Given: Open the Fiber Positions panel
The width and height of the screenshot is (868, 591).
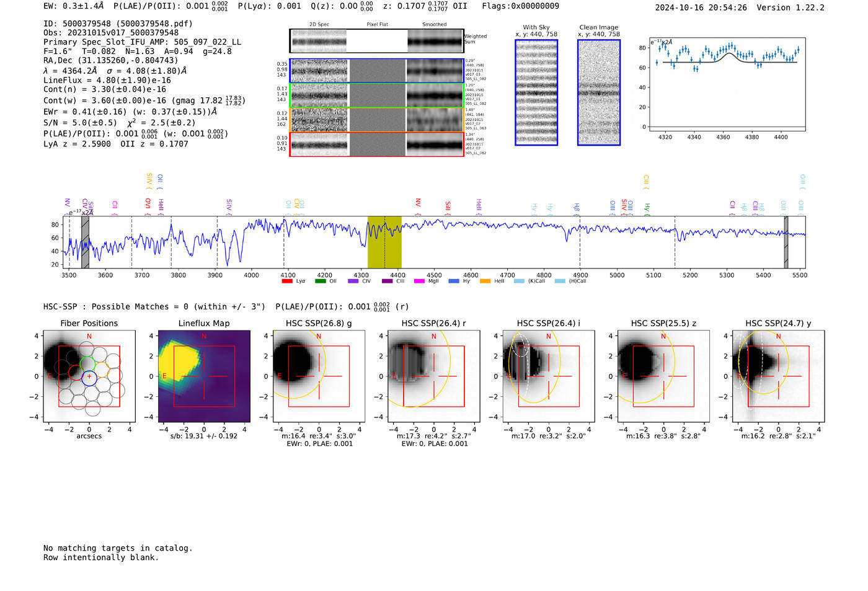Looking at the screenshot, I should pyautogui.click(x=89, y=376).
